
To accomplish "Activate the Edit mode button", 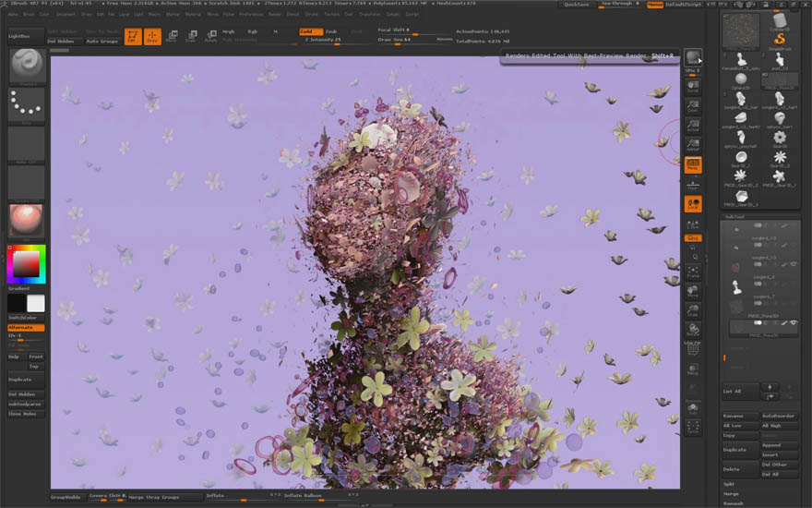I will coord(133,36).
